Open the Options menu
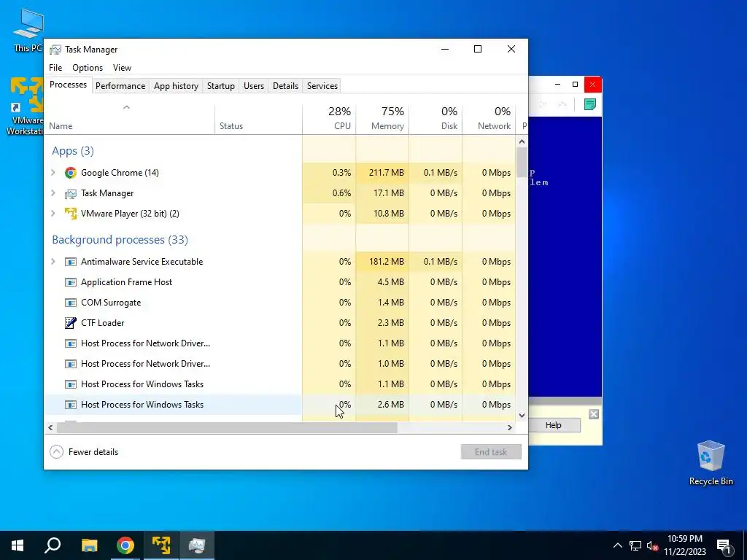This screenshot has width=747, height=560. [x=88, y=68]
